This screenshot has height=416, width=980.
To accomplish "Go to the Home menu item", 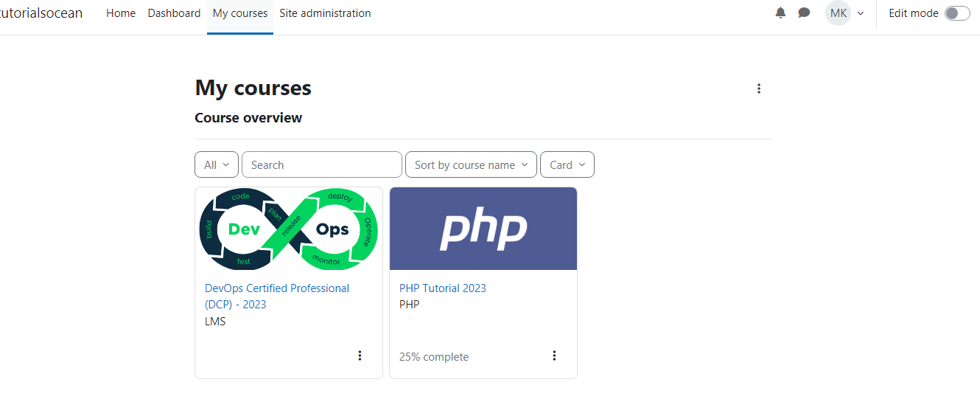I will pos(121,13).
